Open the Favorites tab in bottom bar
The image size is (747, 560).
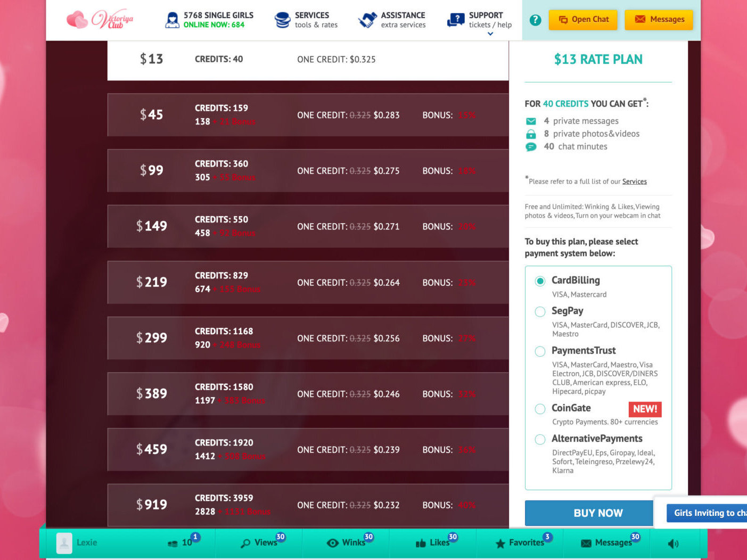click(520, 543)
